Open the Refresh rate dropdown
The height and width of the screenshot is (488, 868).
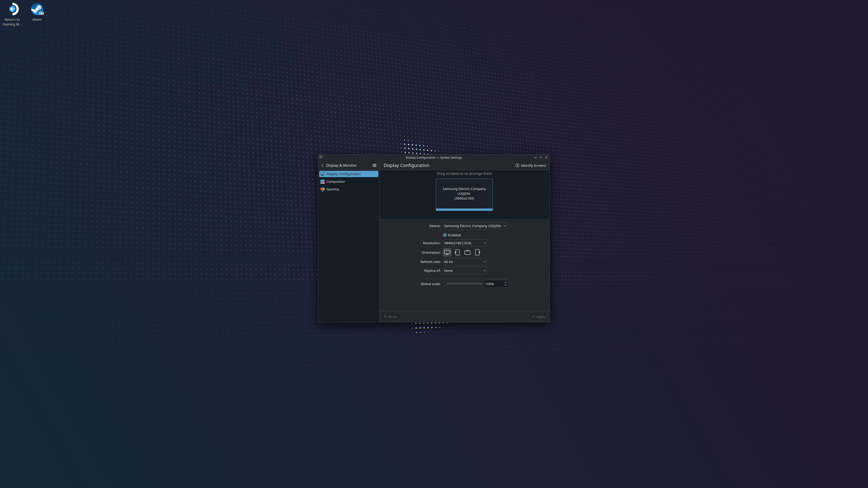(x=465, y=262)
